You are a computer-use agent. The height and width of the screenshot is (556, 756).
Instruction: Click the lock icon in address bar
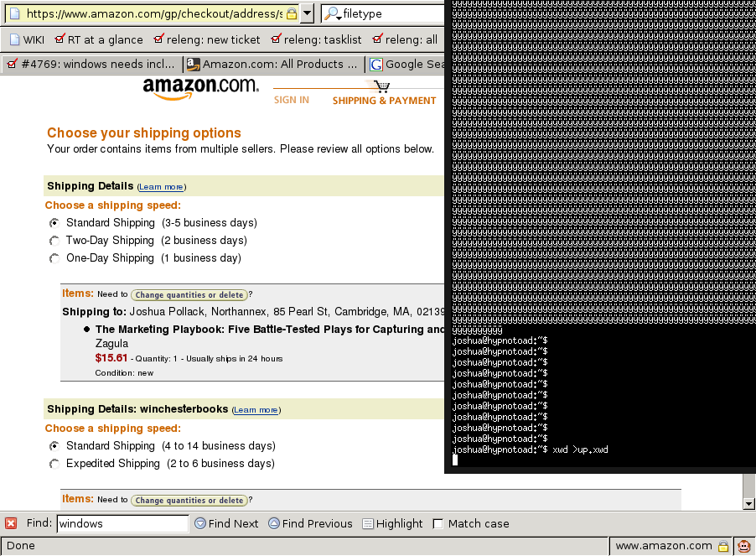[x=291, y=13]
